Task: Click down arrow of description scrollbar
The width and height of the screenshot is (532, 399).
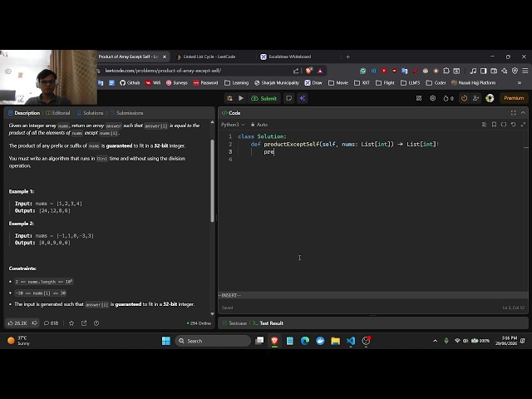Action: point(213,314)
